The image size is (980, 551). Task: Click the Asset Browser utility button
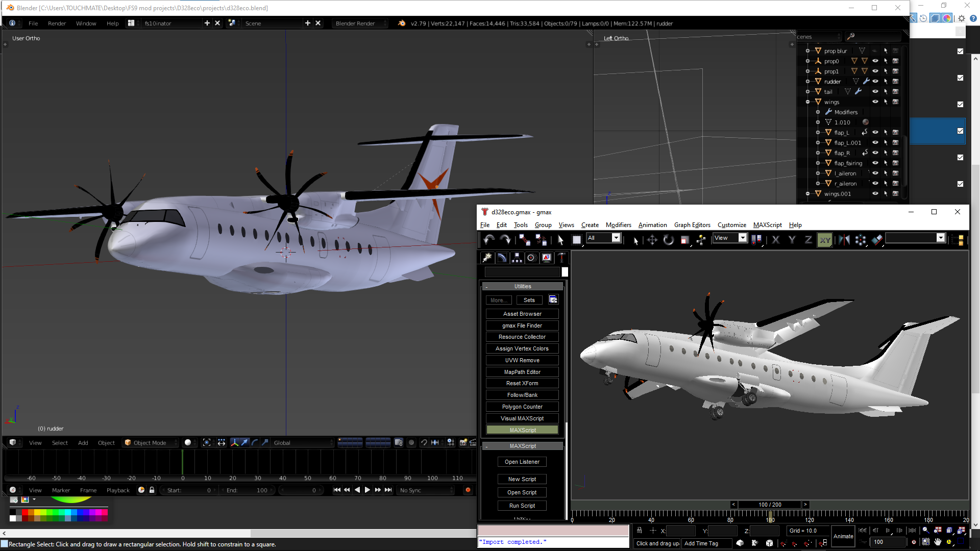click(522, 314)
